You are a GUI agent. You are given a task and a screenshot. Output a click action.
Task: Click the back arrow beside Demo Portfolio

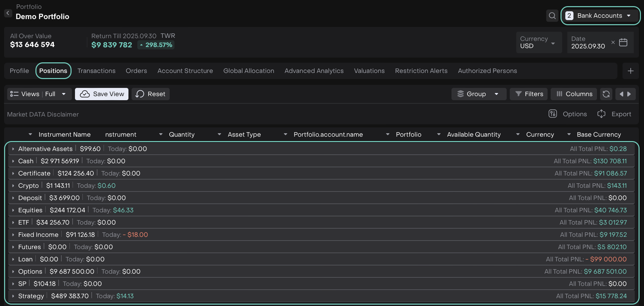8,13
